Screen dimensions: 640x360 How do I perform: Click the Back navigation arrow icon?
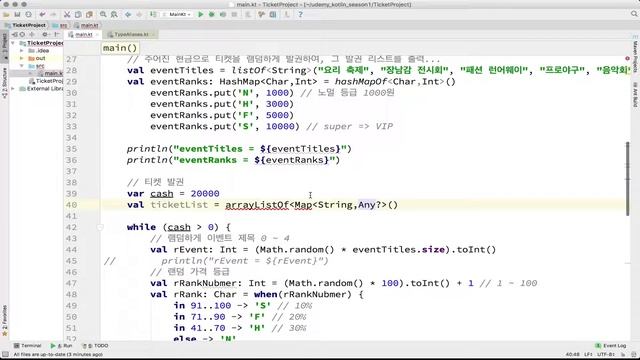(x=128, y=14)
